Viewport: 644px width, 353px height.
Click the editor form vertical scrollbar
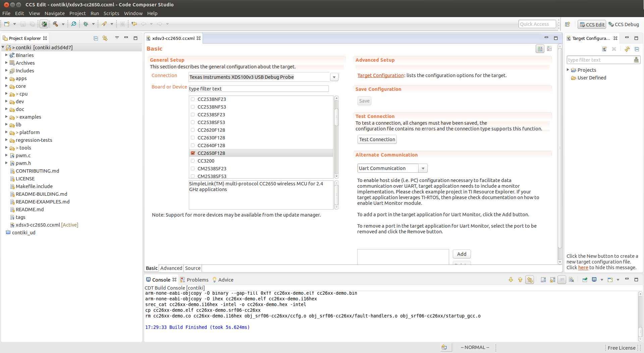559,154
